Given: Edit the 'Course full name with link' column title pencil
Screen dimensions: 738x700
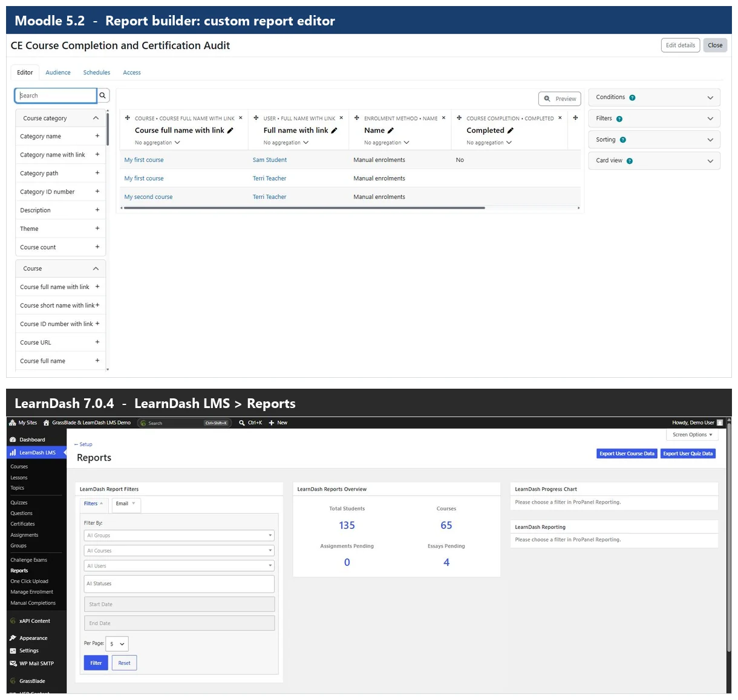Looking at the screenshot, I should 230,131.
